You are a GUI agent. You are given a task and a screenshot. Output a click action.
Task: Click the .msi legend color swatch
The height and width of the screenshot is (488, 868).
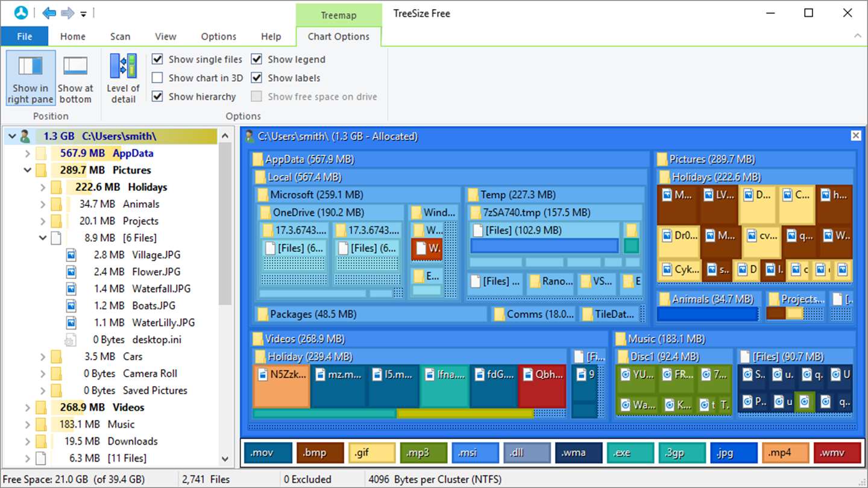point(476,452)
